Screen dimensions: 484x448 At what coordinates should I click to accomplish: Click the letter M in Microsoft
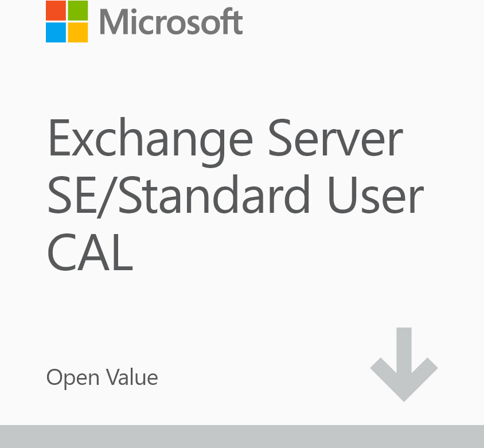(112, 22)
